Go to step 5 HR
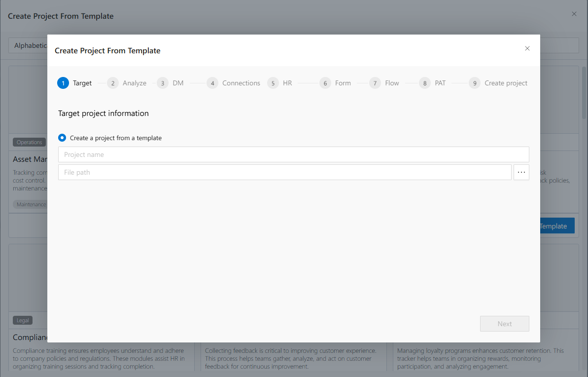 [x=280, y=83]
